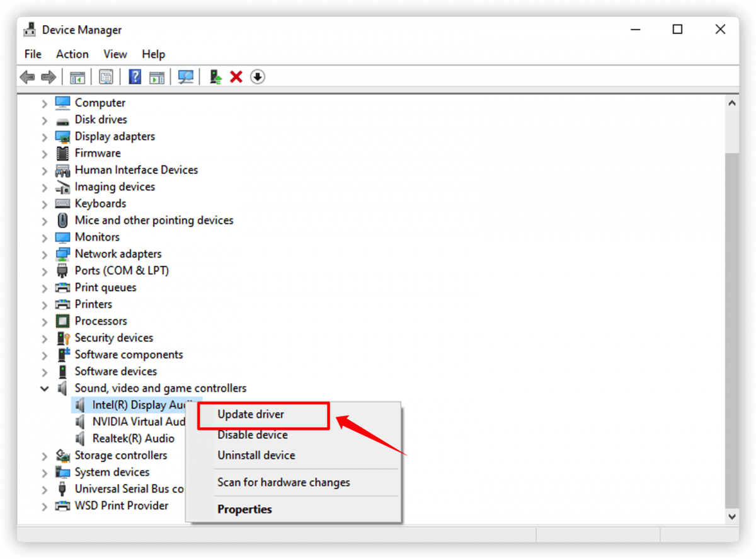Viewport: 756px width, 559px height.
Task: Choose Update driver from context menu
Action: tap(251, 414)
